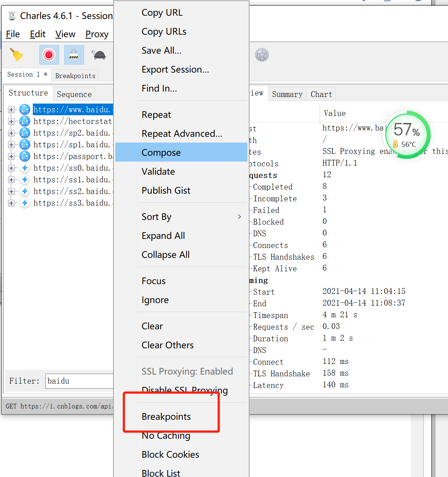Toggle No Caching menu entry

(181, 435)
